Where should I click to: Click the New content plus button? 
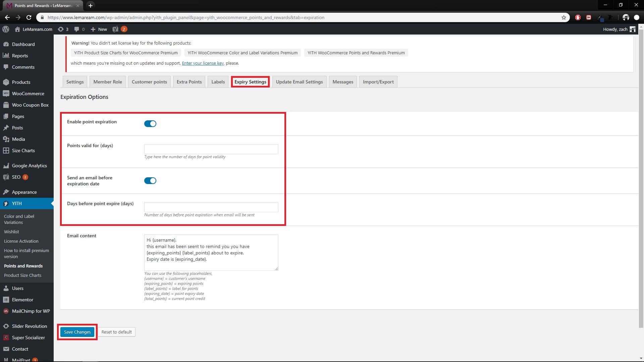point(99,29)
